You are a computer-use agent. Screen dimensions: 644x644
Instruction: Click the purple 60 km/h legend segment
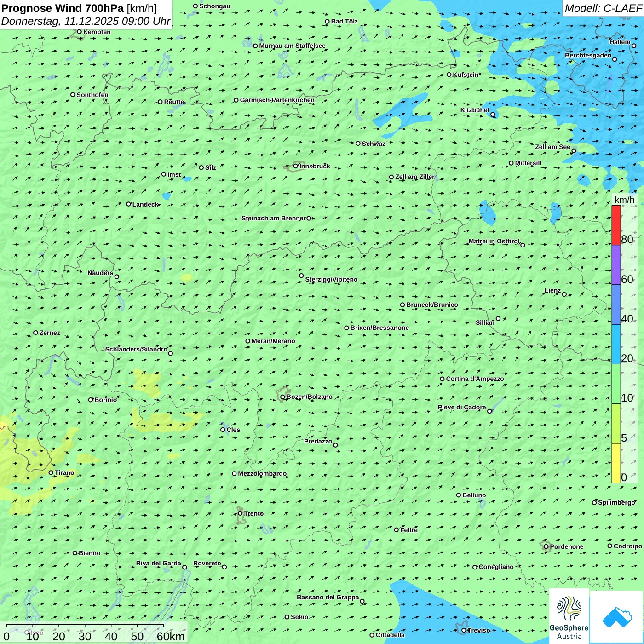pyautogui.click(x=616, y=264)
